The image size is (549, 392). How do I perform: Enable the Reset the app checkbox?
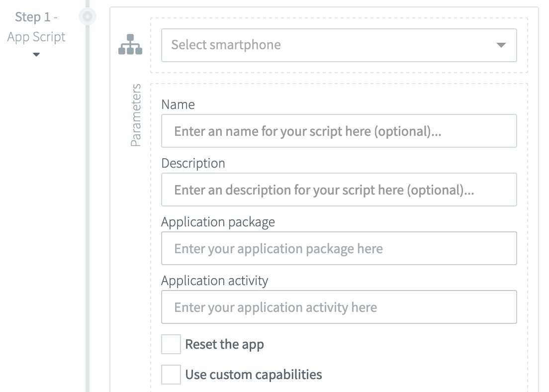point(171,344)
